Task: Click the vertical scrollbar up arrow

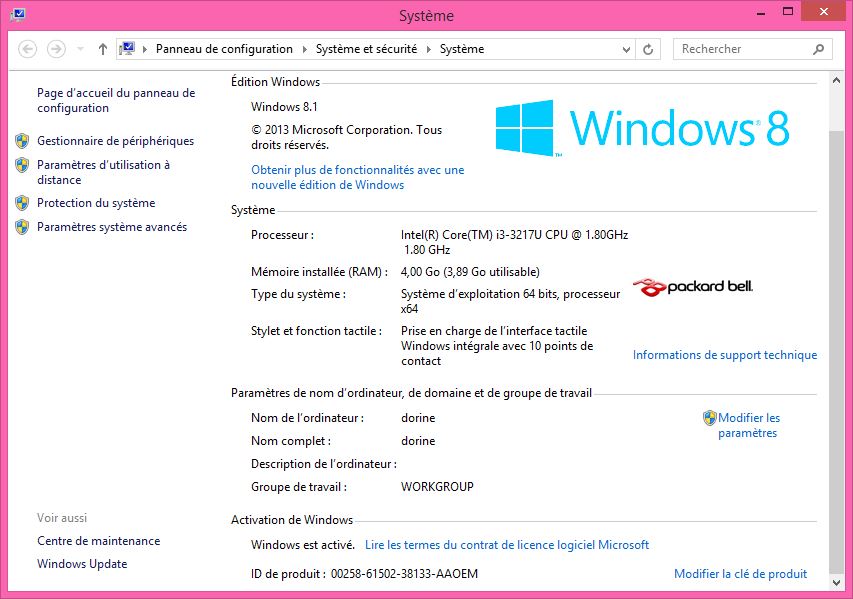Action: pos(836,81)
